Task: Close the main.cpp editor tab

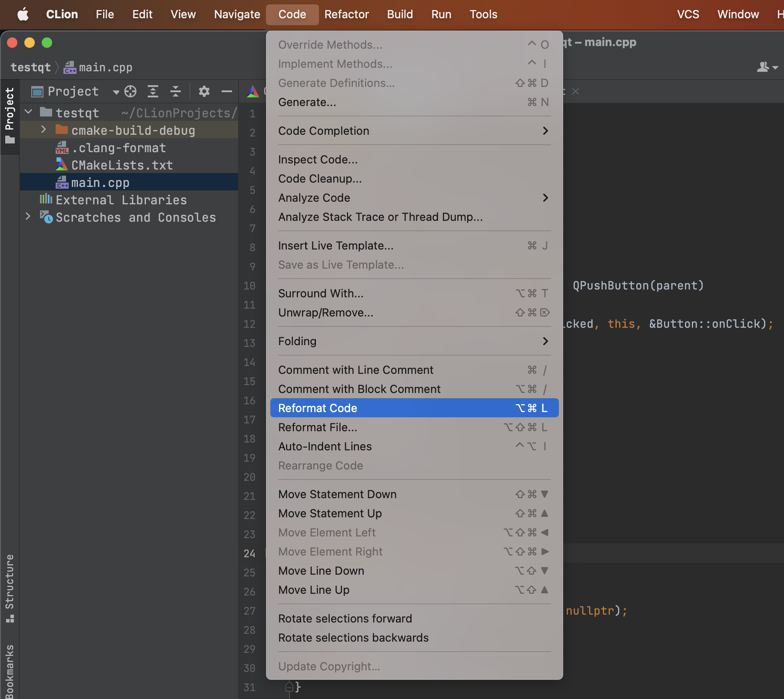Action: point(576,91)
